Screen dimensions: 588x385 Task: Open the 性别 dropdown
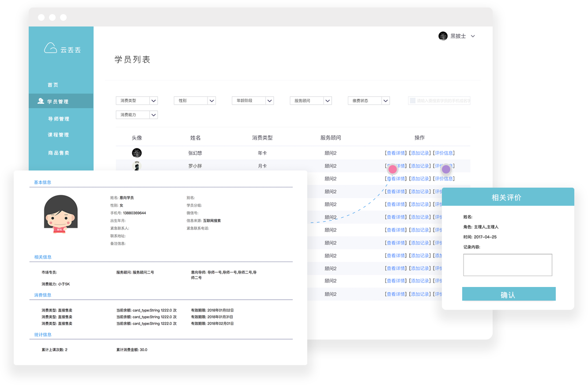[x=211, y=101]
